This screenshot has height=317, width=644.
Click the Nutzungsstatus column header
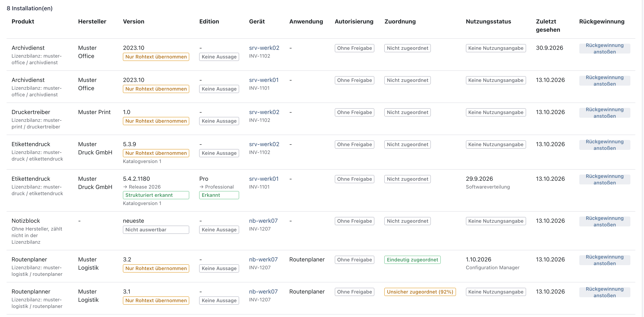coord(488,21)
